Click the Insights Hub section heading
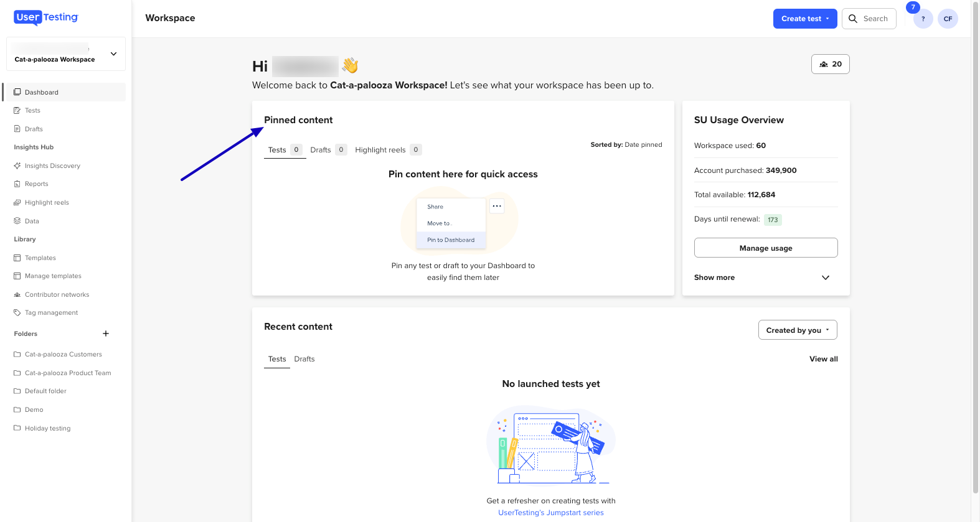 [34, 147]
